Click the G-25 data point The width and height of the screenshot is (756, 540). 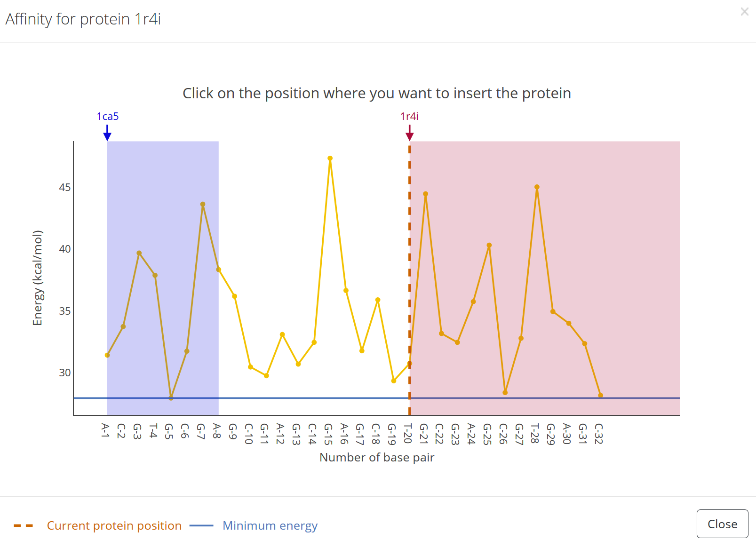tap(489, 245)
